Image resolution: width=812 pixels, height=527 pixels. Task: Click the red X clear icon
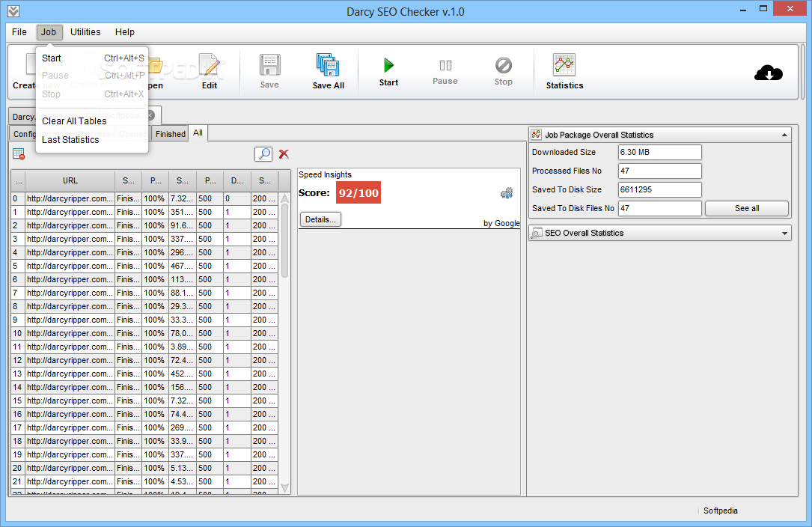click(x=284, y=154)
